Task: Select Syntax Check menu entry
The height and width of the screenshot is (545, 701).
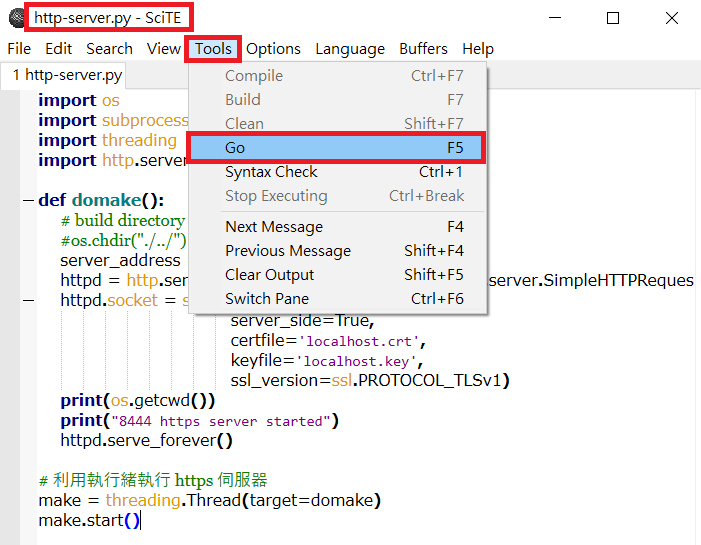Action: [x=336, y=172]
